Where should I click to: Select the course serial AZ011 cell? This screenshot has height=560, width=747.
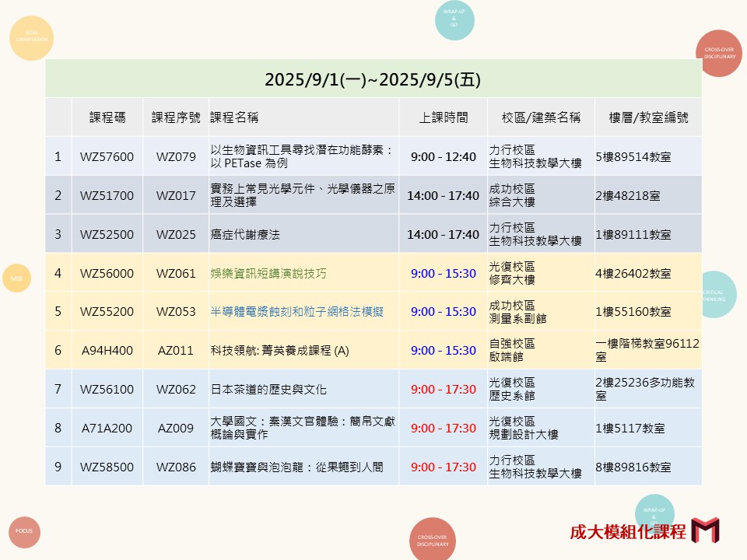[x=176, y=351]
